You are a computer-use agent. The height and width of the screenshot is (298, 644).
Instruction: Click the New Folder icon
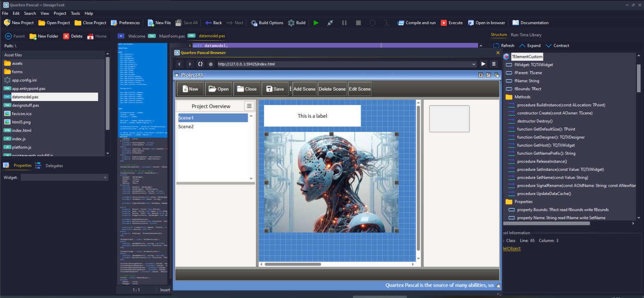33,36
